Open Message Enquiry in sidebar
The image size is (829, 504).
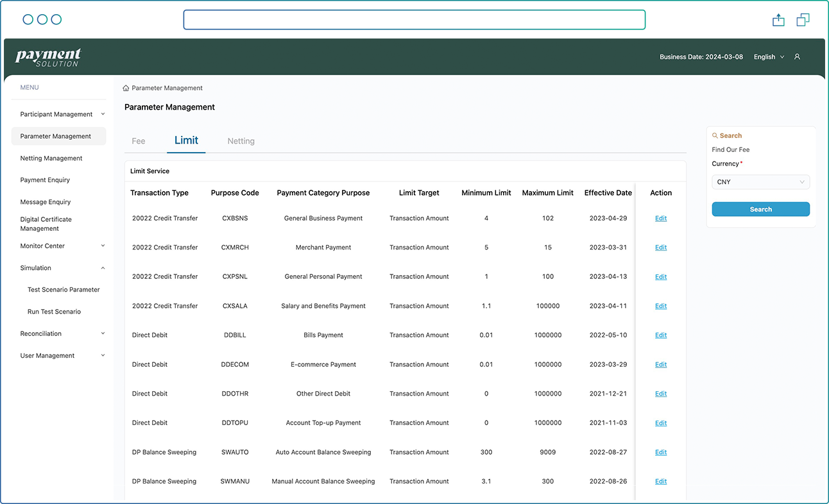[x=45, y=202]
